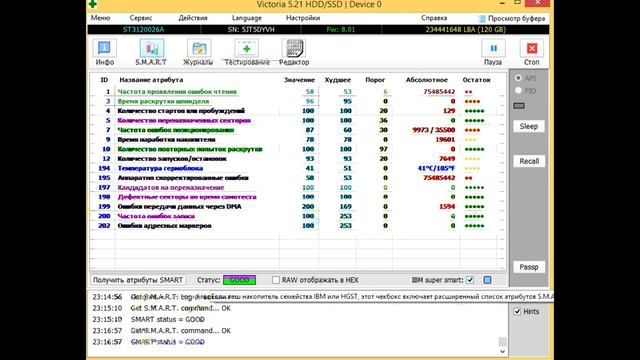Click the firmware text Fw: 8.01
Screen dimensions: 640x360
[341, 29]
